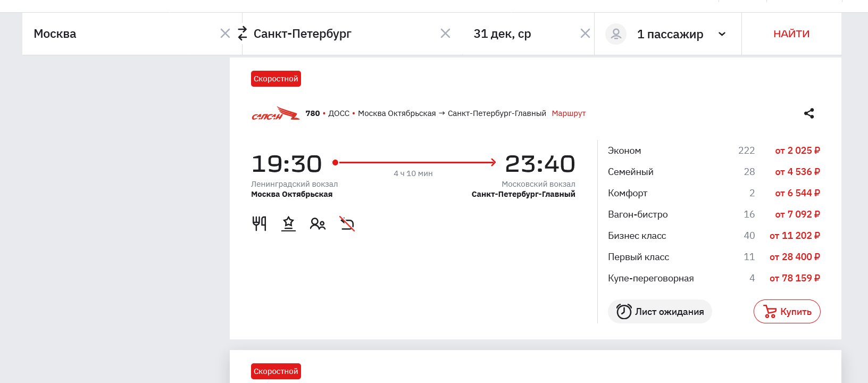Click the passengers group service icon
Image resolution: width=868 pixels, height=383 pixels.
tap(318, 224)
